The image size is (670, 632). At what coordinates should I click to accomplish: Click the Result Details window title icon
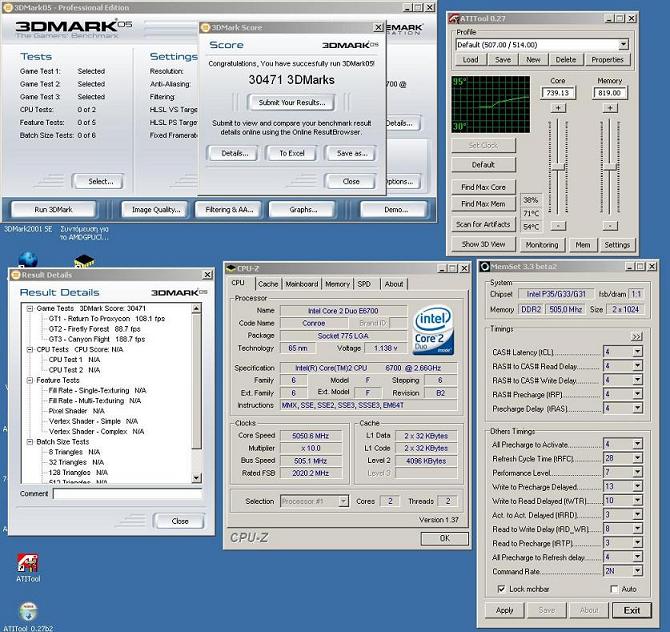[16, 275]
